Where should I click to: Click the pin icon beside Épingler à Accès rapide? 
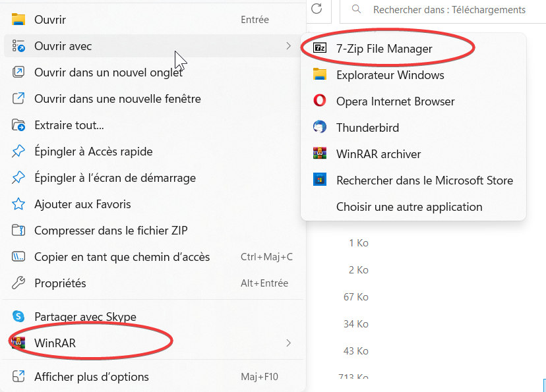(18, 152)
